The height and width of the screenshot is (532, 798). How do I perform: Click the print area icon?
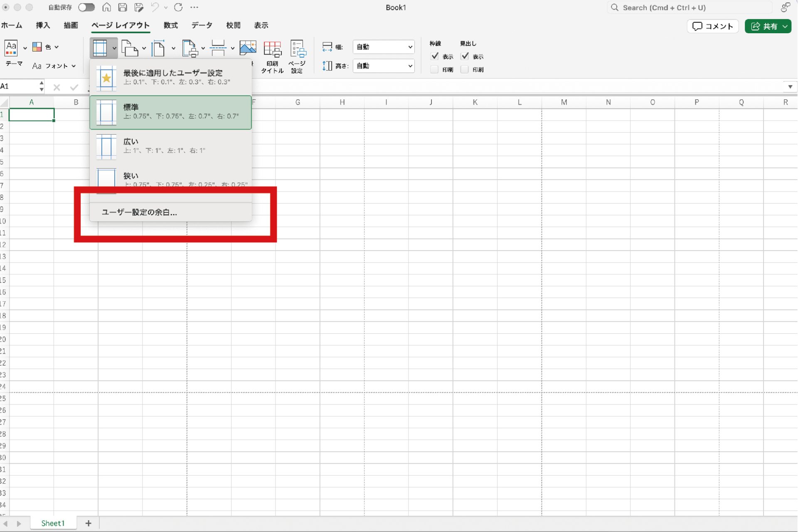[190, 48]
